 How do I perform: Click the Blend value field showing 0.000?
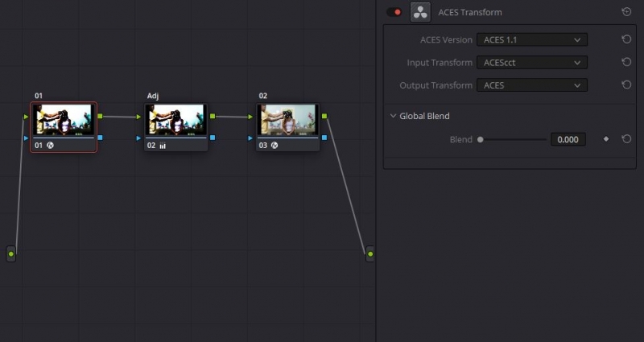(568, 139)
